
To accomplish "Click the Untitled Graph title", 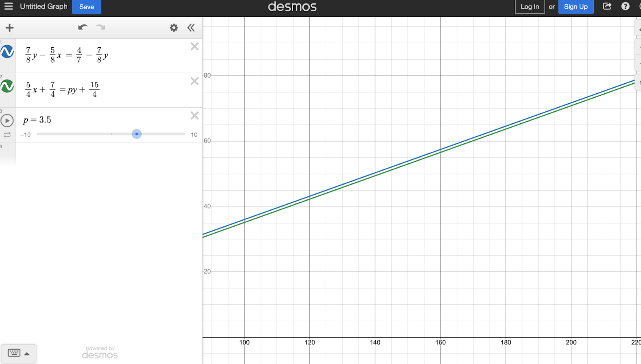I will pyautogui.click(x=44, y=6).
